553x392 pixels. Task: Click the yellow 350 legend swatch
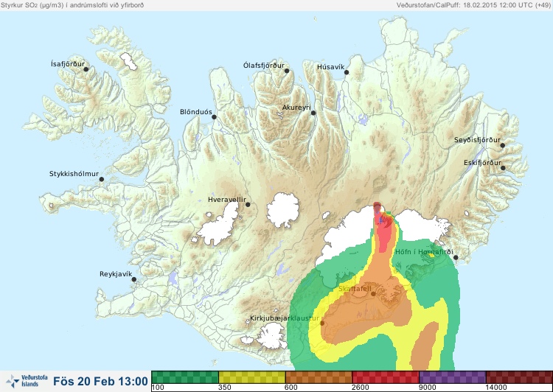coord(252,377)
